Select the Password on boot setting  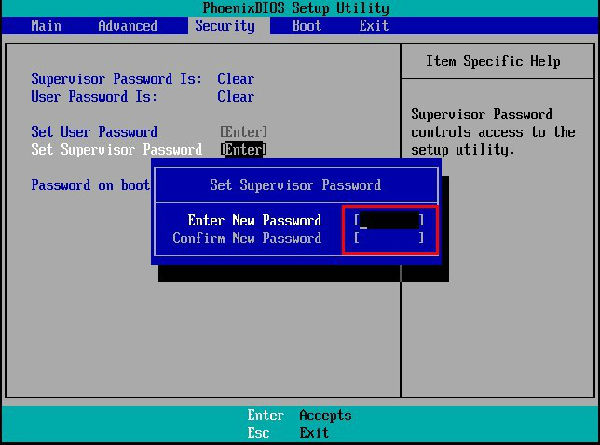90,185
